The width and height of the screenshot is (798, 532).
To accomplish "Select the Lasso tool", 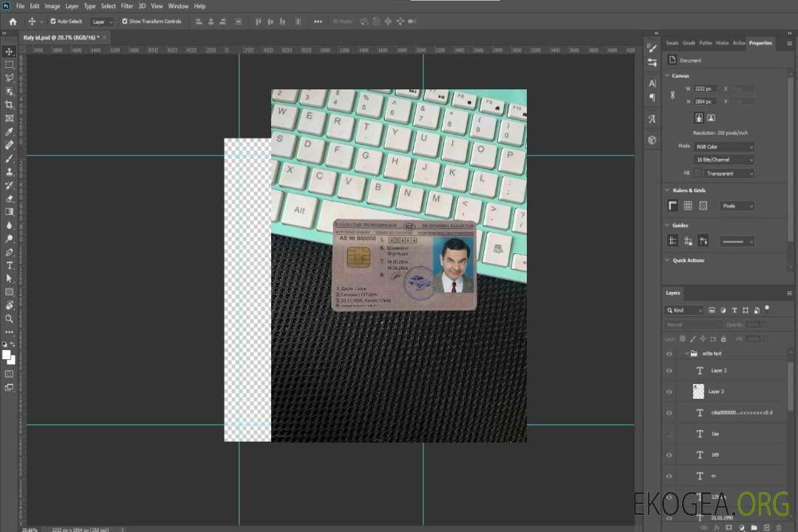I will [x=9, y=78].
